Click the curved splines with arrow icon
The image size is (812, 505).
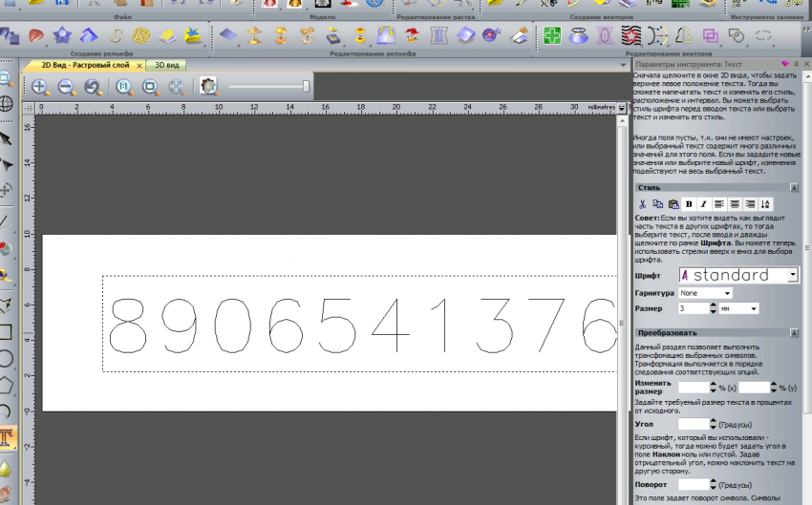point(657,35)
